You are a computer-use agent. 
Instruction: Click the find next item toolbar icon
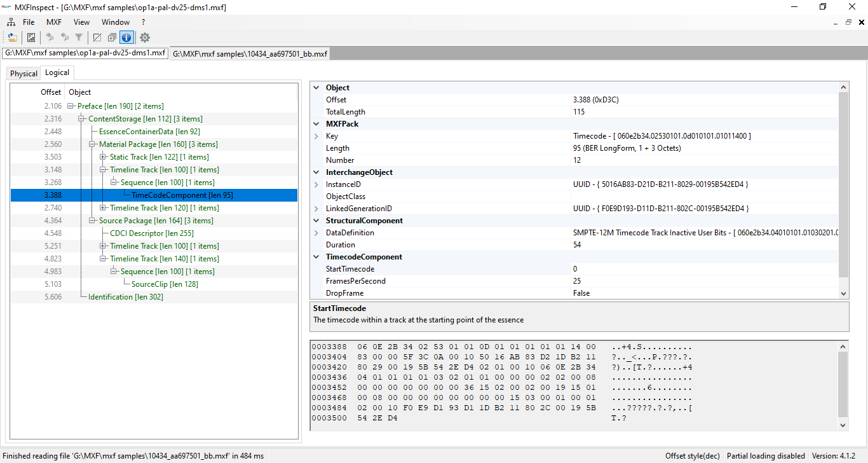(x=50, y=38)
